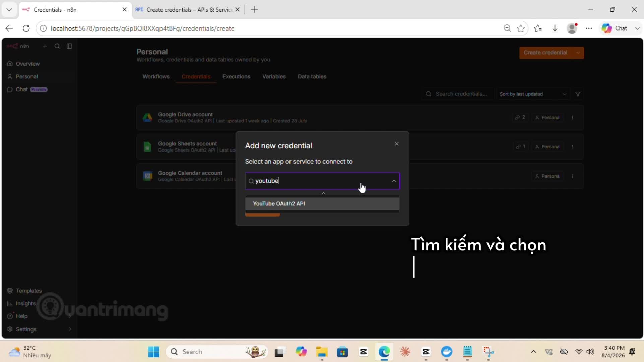644x362 pixels.
Task: Click the Google Sheets usage count badge
Action: 521,147
